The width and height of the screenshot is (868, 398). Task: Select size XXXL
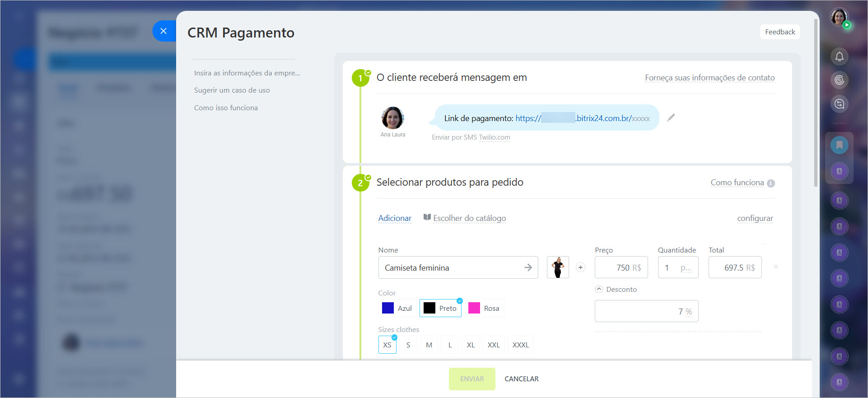520,345
